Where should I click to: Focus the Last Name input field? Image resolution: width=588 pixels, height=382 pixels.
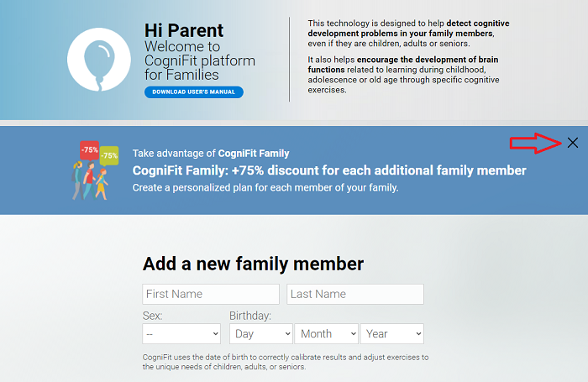pos(355,294)
